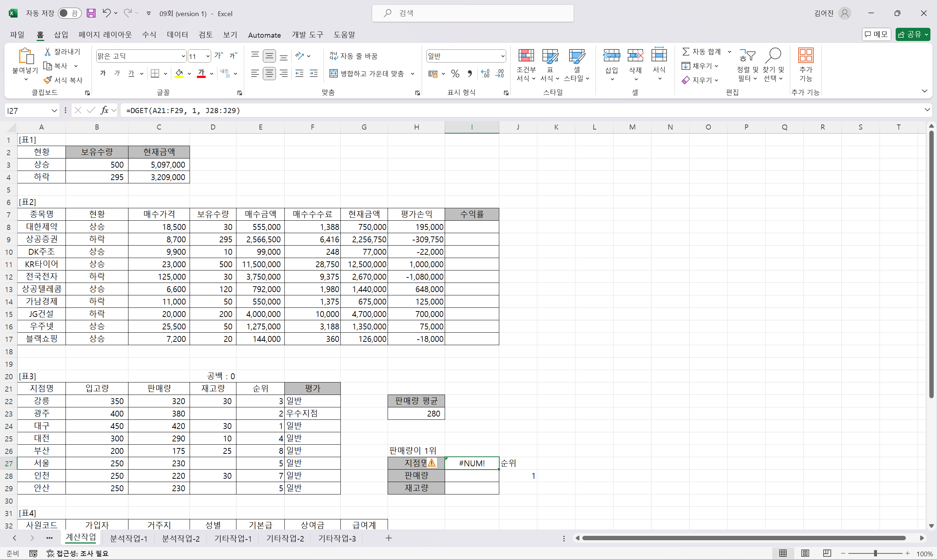Click the Increase Indent icon
Viewport: 937px width, 560px height.
point(314,73)
